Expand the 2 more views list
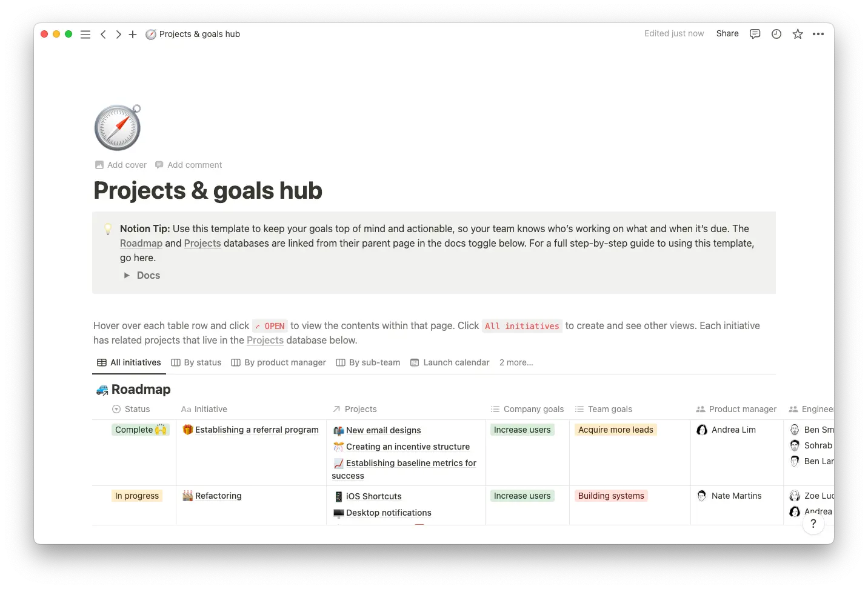868x589 pixels. 516,362
